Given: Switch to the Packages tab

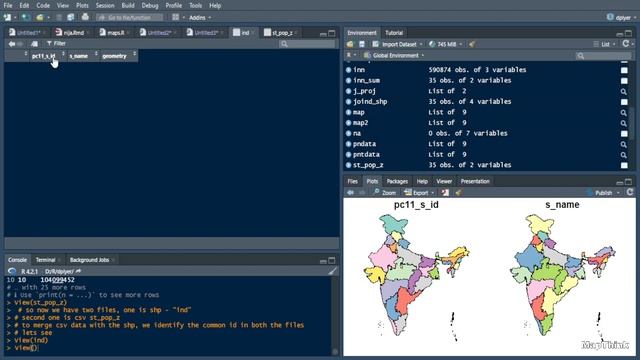Looking at the screenshot, I should point(397,181).
